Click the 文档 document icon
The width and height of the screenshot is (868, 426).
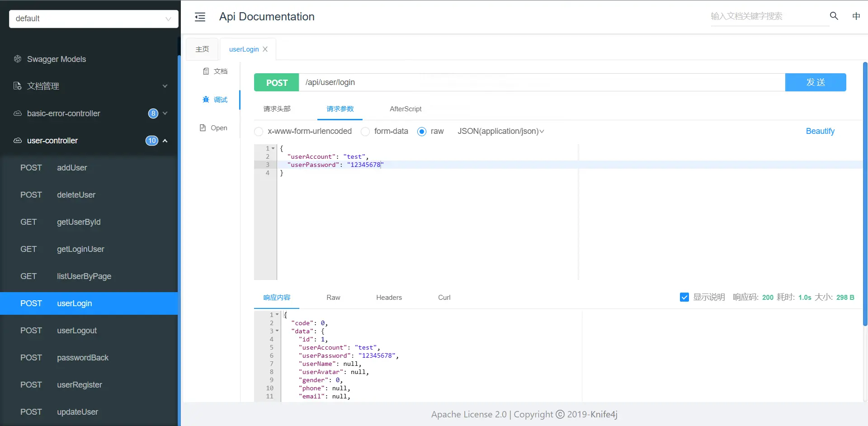coord(206,71)
